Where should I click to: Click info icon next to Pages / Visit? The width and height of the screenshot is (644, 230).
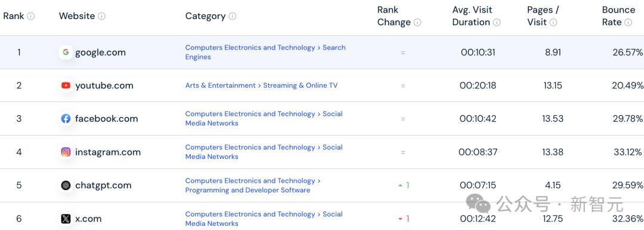coord(553,22)
